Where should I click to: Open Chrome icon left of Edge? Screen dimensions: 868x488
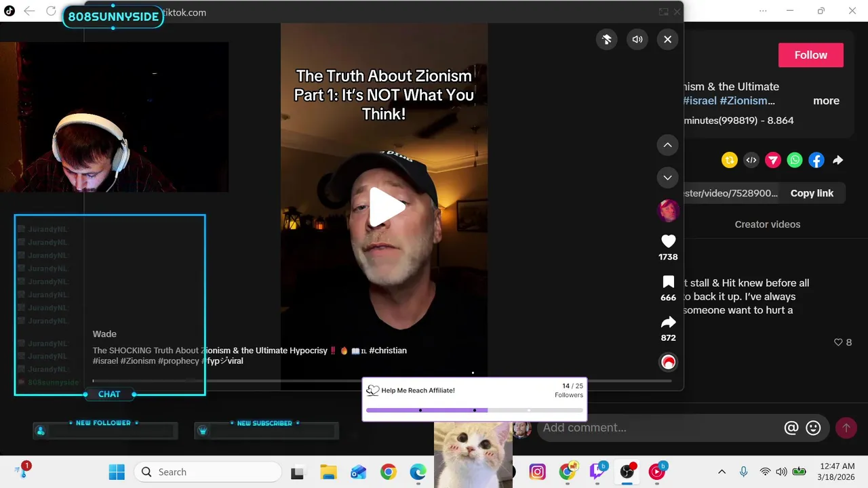pos(389,472)
